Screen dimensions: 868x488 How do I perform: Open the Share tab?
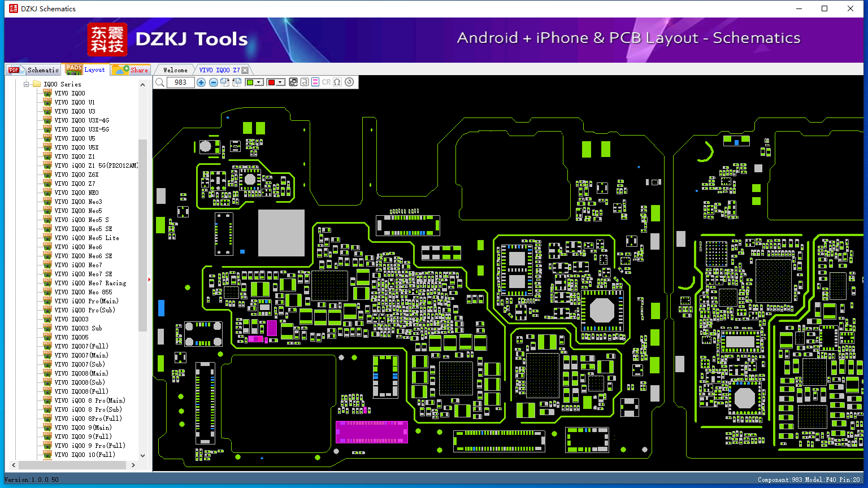131,70
